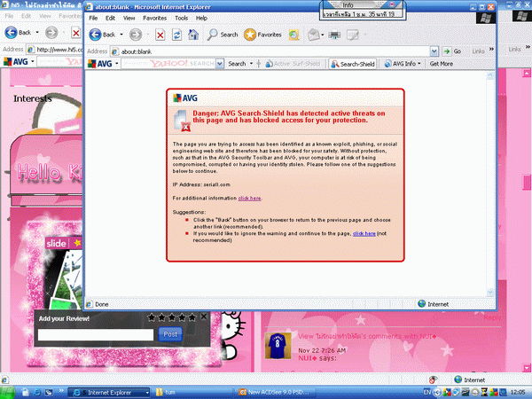Rate with the first review star

point(152,317)
